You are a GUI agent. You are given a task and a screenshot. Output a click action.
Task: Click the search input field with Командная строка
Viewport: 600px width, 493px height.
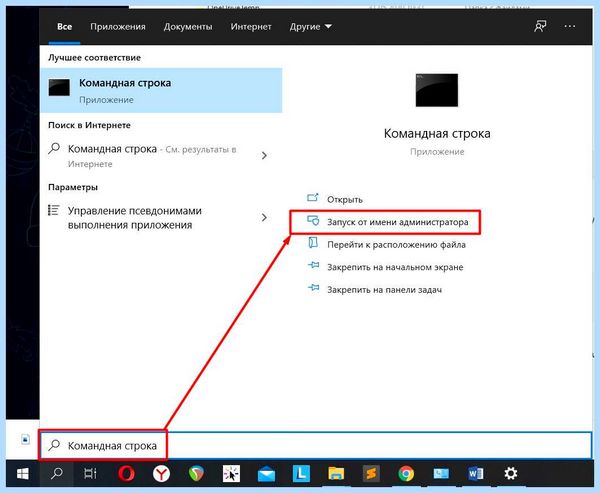(316, 446)
